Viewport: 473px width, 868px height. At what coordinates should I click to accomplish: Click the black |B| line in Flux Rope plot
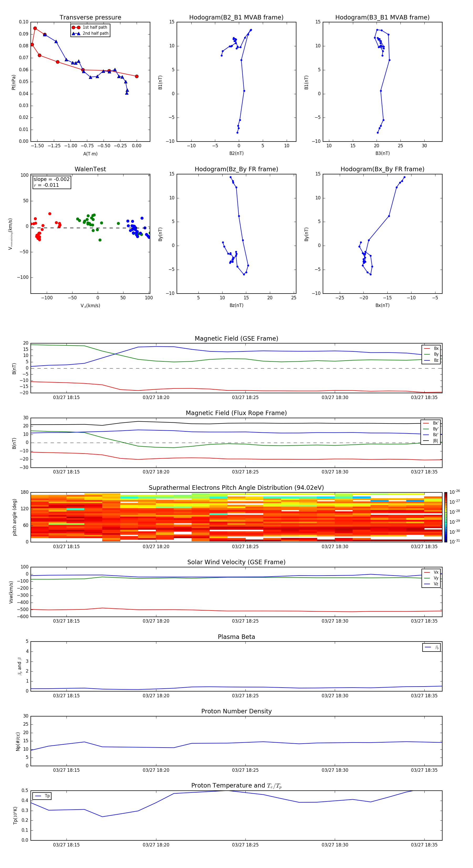[x=236, y=423]
